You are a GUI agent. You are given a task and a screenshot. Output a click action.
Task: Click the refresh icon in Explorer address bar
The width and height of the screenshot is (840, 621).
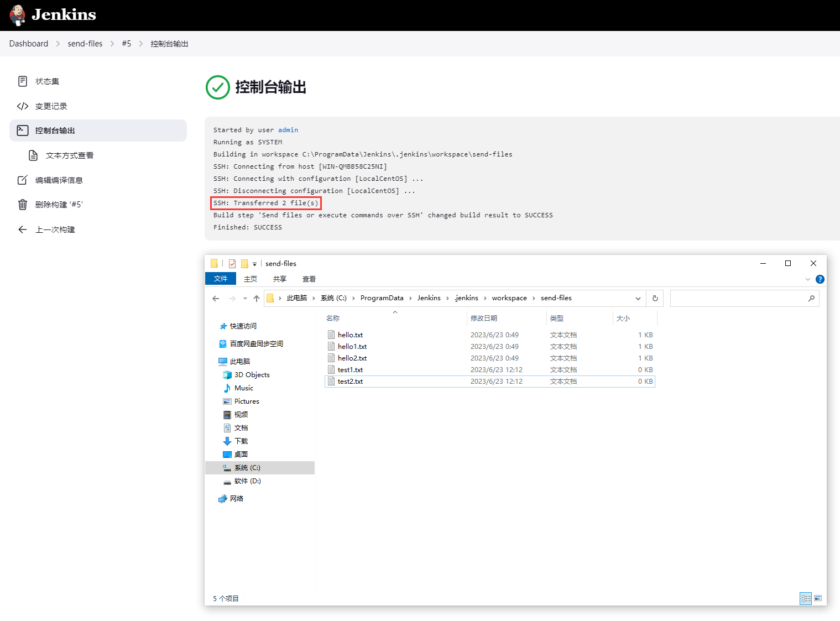pos(655,298)
